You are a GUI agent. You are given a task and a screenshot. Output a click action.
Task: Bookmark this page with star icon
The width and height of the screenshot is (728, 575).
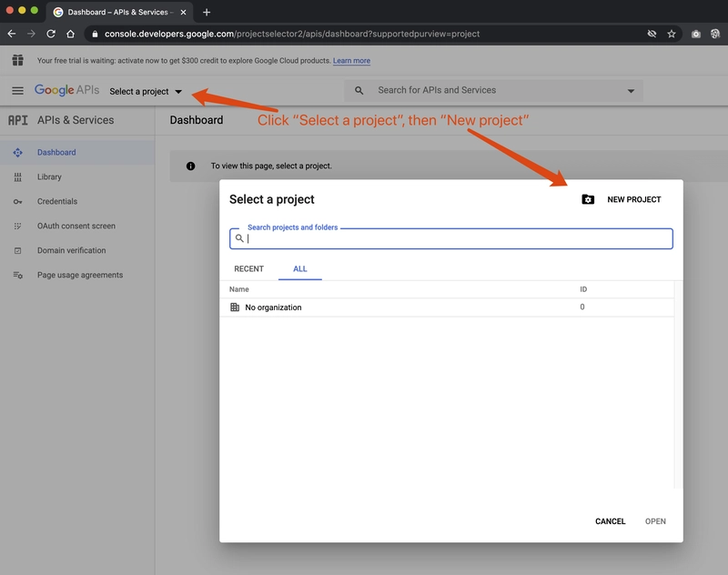click(x=672, y=34)
